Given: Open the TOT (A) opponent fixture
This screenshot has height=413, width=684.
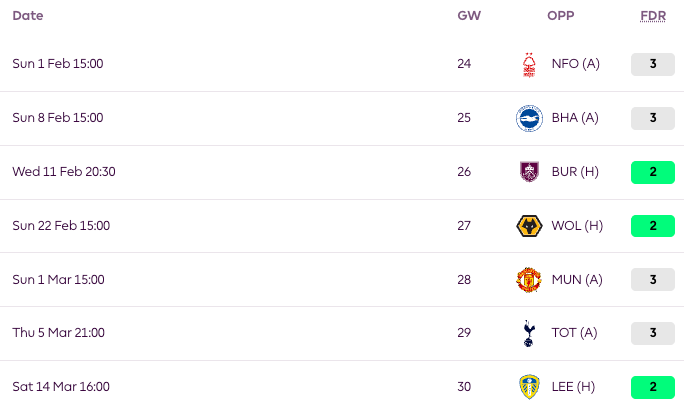Looking at the screenshot, I should 574,333.
